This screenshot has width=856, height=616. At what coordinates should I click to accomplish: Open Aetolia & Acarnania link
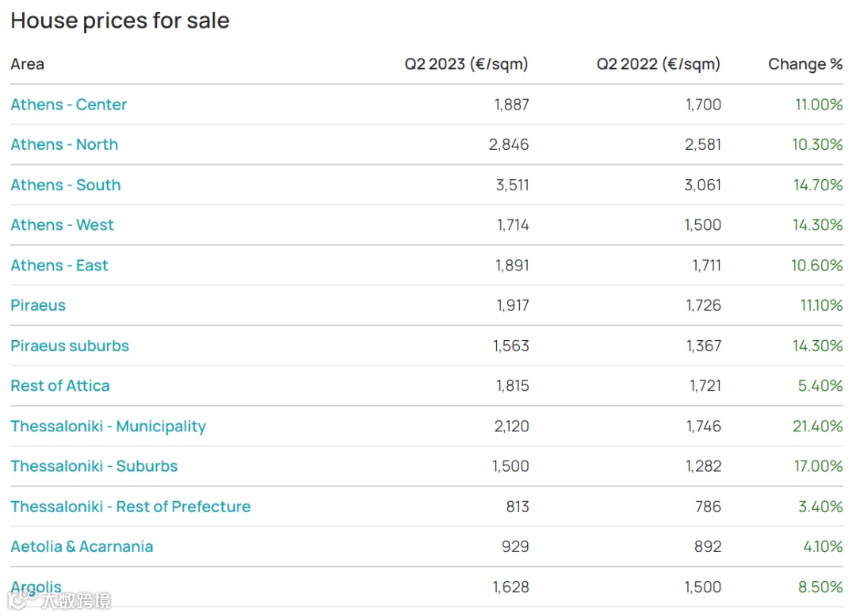coord(82,546)
